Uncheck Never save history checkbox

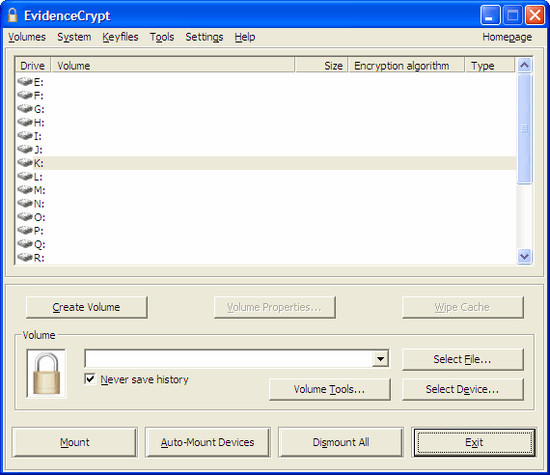pos(90,379)
